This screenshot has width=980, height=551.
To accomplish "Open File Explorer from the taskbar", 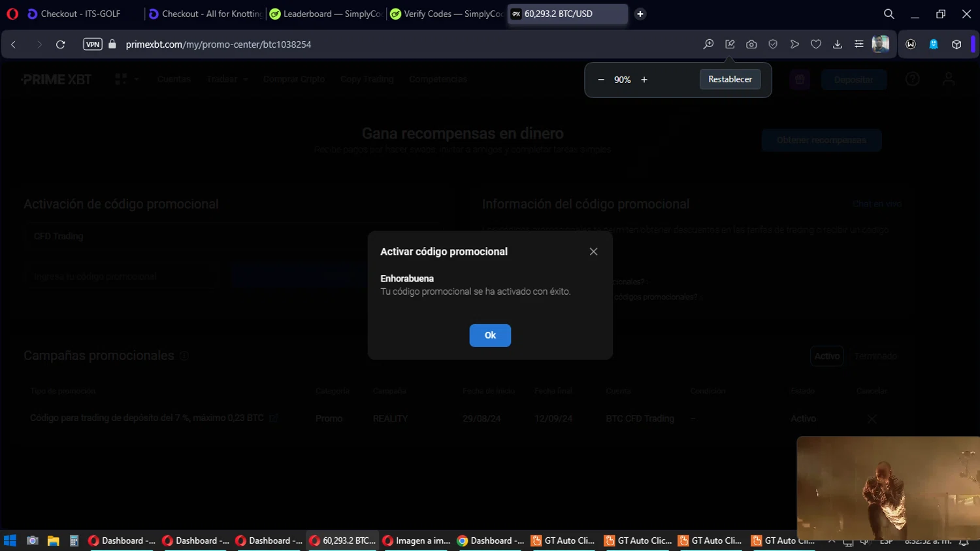I will click(53, 541).
